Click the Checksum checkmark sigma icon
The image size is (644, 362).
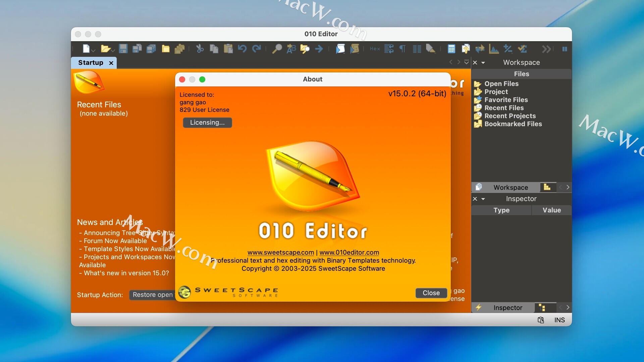coord(522,49)
